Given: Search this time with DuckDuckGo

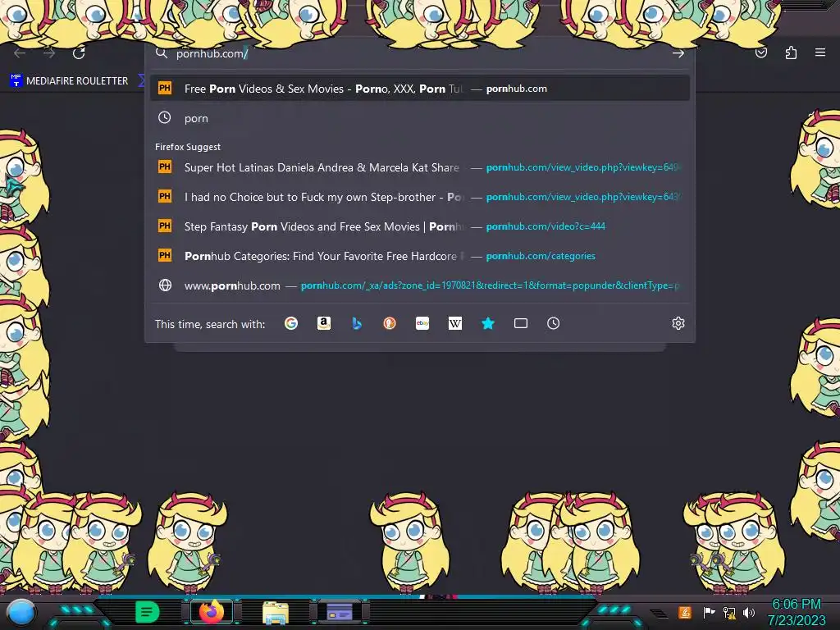Looking at the screenshot, I should (390, 323).
